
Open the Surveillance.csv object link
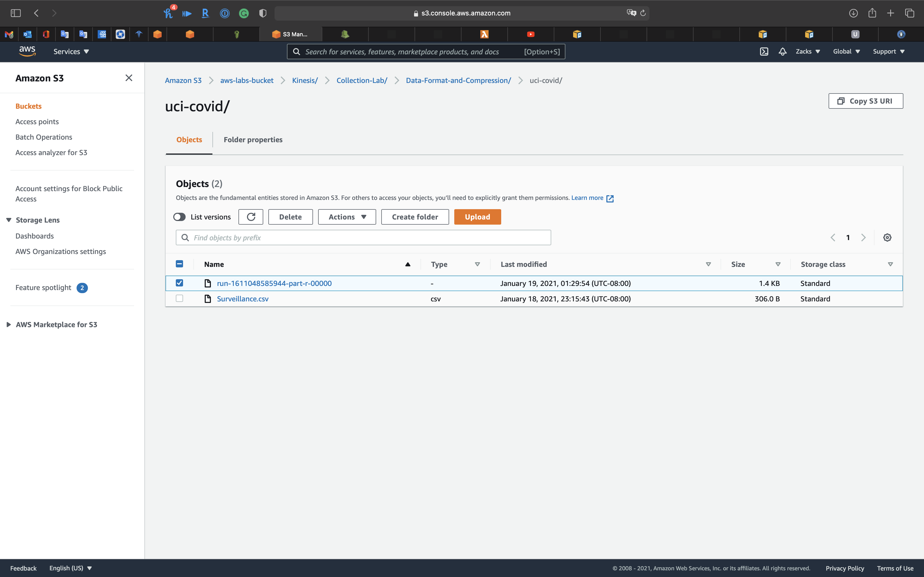[242, 299]
